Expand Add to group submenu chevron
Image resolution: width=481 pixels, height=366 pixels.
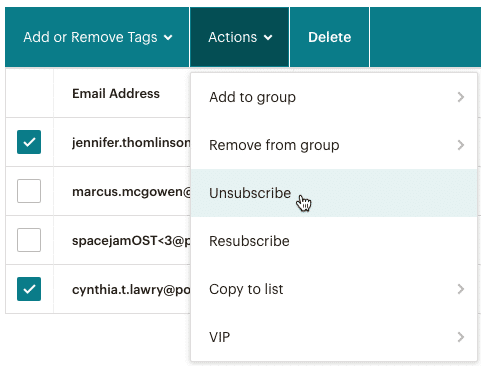click(x=461, y=97)
